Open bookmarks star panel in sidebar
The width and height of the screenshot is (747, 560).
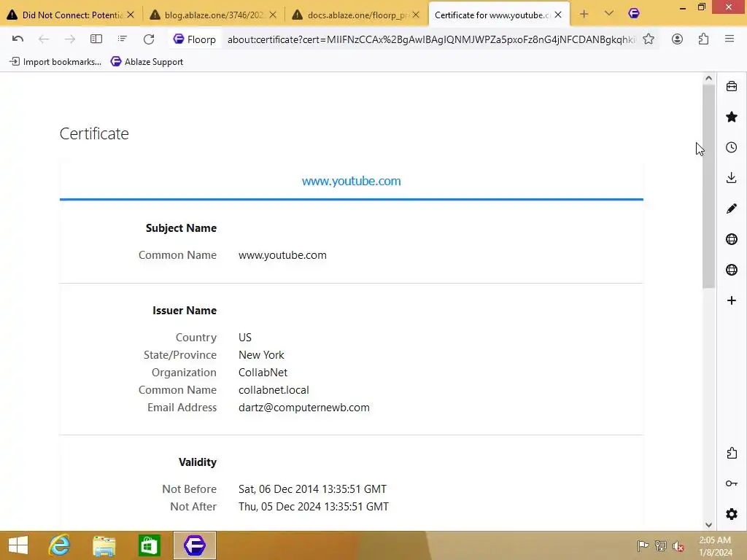732,117
